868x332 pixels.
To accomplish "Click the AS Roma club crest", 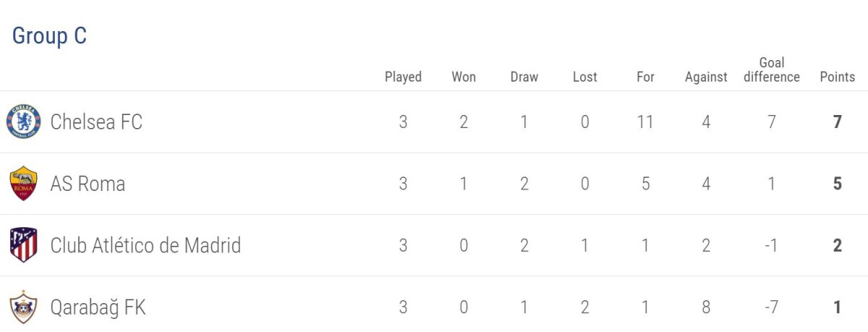I will point(24,184).
